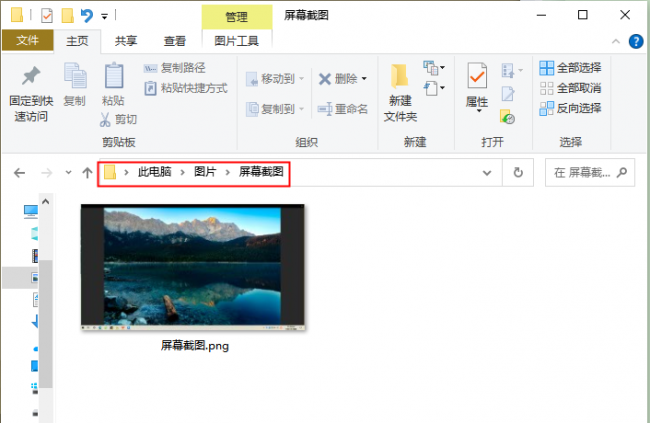
Task: Open the recent locations dropdown
Action: tap(68, 173)
